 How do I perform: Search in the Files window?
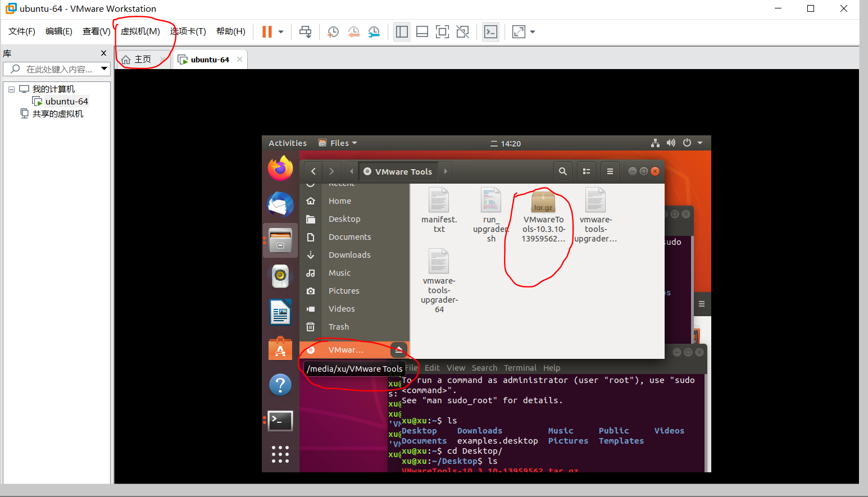click(562, 171)
